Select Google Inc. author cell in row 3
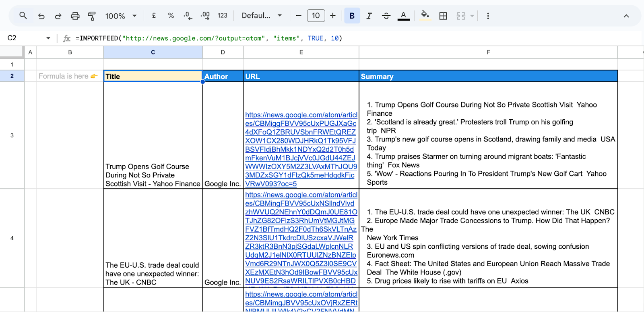Screen dimensions: 644x312 tap(223, 135)
